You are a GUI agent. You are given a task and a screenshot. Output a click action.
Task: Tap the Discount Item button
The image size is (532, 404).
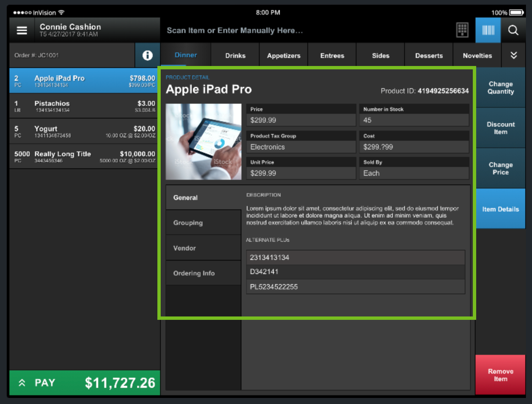(x=501, y=128)
